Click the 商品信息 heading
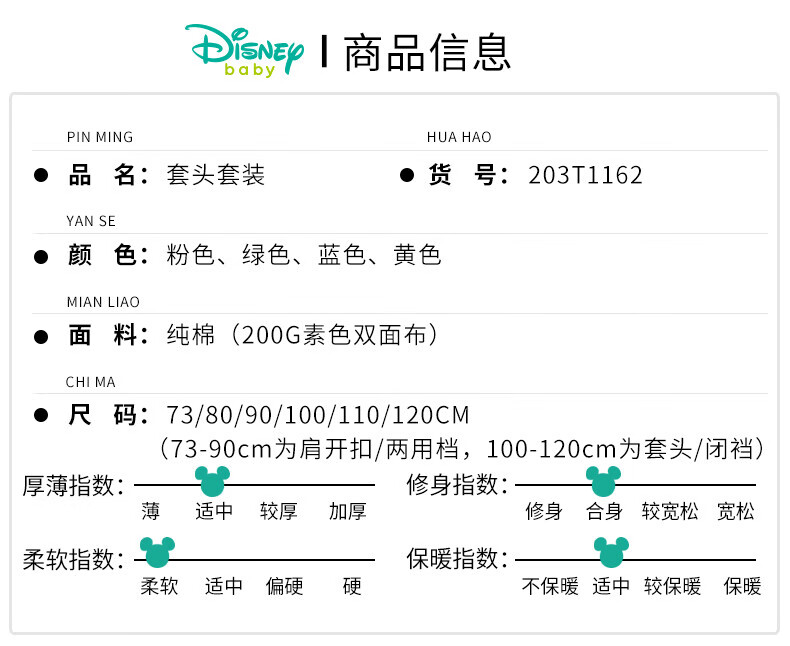This screenshot has width=790, height=646. pyautogui.click(x=428, y=53)
